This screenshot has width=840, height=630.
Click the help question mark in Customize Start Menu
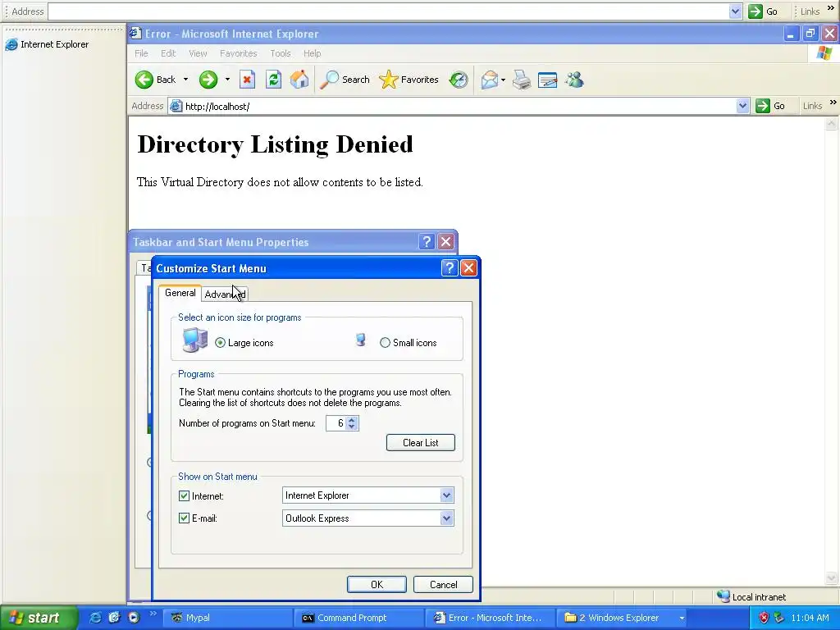point(450,268)
